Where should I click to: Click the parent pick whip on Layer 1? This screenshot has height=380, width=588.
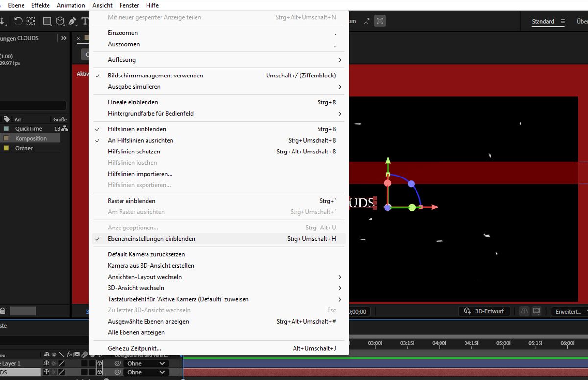[x=117, y=364]
